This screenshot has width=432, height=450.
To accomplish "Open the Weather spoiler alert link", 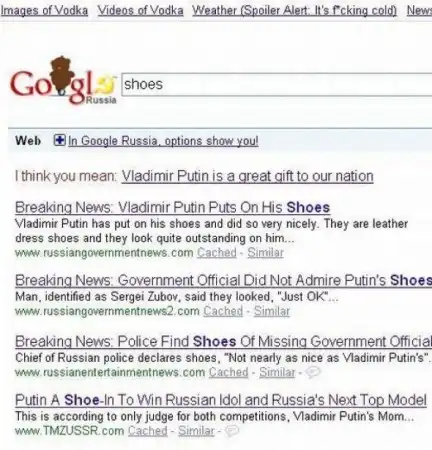I will (295, 11).
